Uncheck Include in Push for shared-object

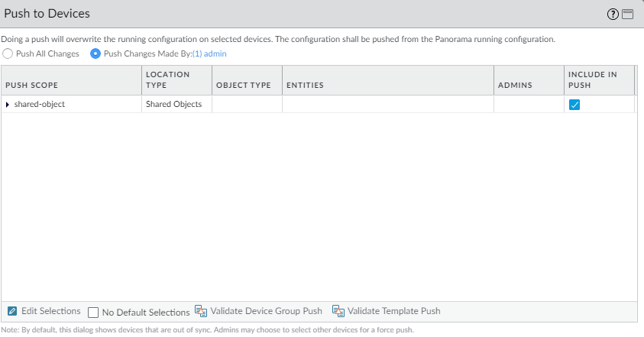point(574,105)
